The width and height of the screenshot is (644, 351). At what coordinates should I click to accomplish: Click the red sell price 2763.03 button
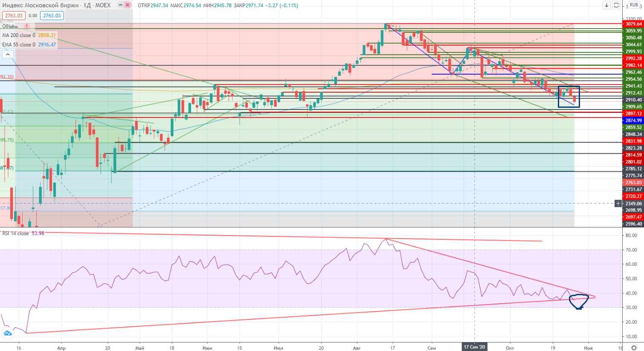[14, 16]
